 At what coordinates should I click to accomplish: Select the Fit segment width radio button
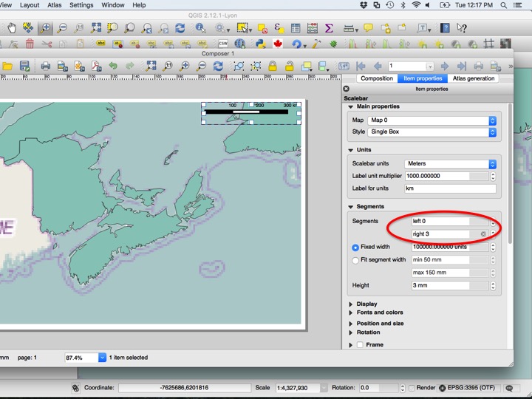[x=355, y=260]
